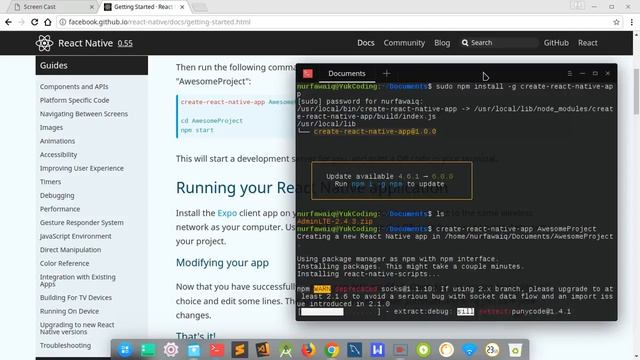The width and height of the screenshot is (640, 360).
Task: Open WPS Writer W icon in dock
Action: pos(378,350)
